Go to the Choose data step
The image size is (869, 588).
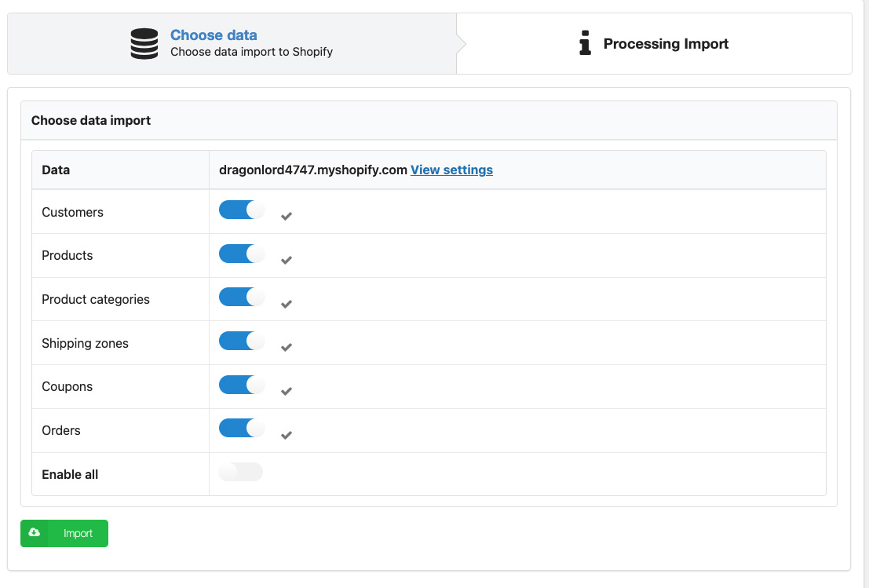214,35
